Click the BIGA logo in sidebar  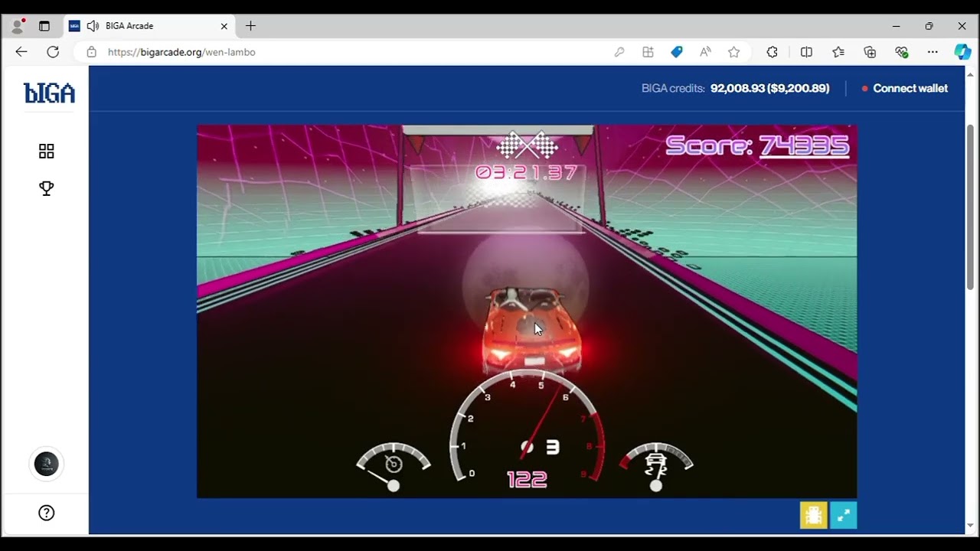pos(49,93)
